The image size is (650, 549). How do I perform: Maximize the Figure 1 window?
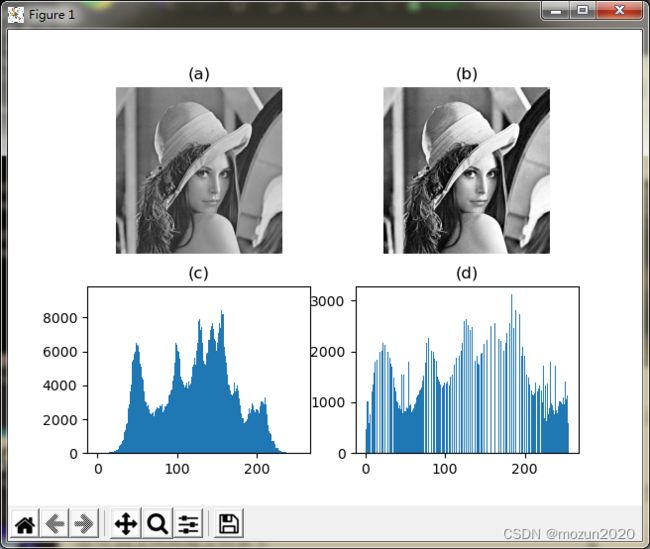(x=583, y=10)
